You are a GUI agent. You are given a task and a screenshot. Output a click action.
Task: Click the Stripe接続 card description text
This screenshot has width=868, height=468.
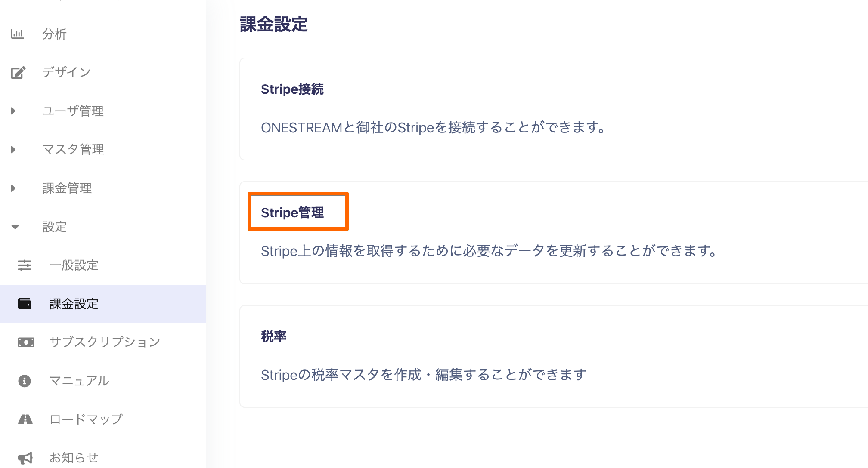434,127
